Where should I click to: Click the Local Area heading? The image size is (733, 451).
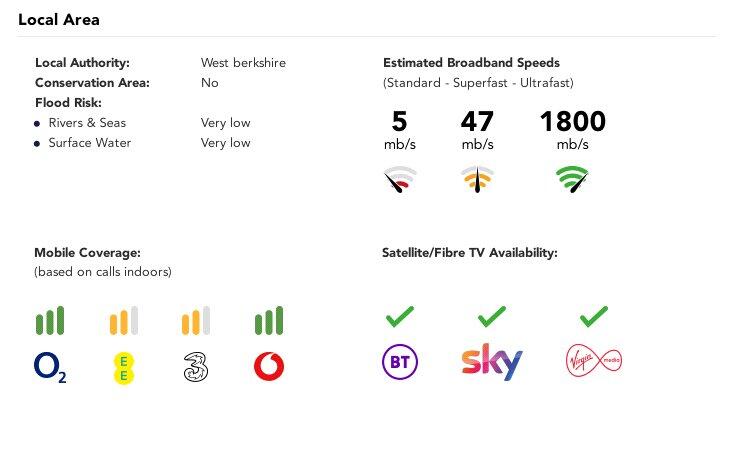point(59,19)
